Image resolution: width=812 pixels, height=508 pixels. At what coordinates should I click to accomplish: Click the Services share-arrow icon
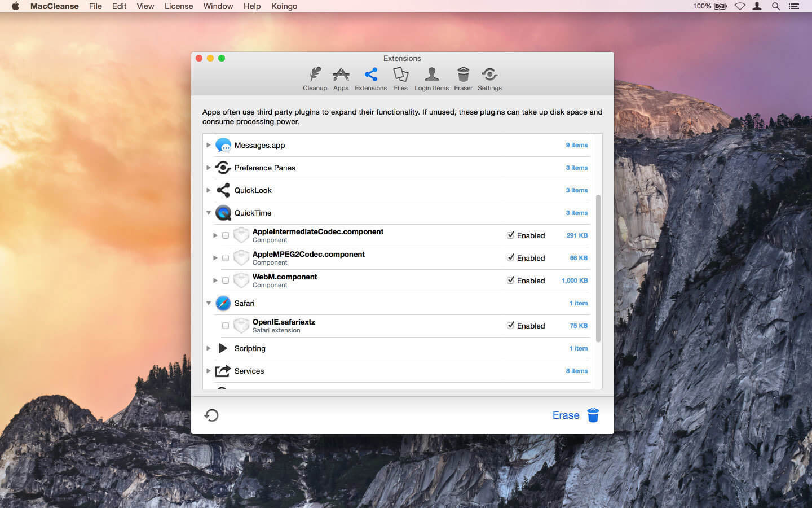(x=223, y=371)
